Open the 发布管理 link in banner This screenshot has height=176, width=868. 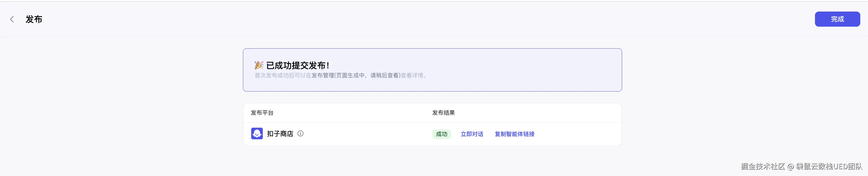323,76
